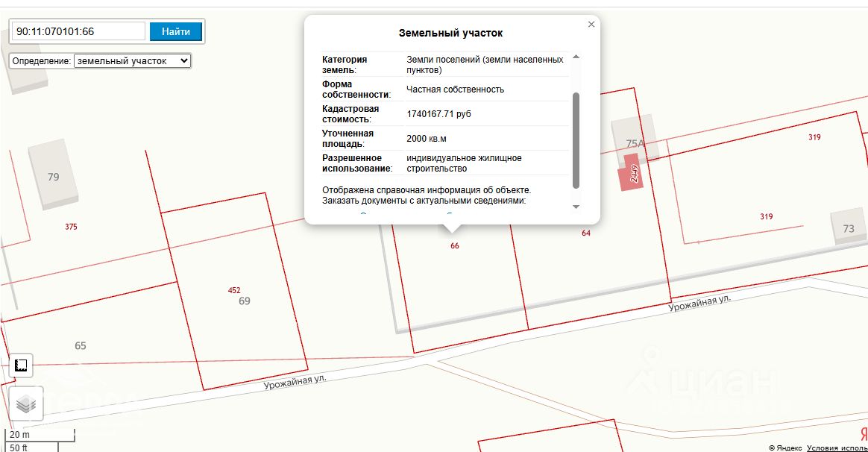868x452 pixels.
Task: Click the Найти search button
Action: point(176,31)
